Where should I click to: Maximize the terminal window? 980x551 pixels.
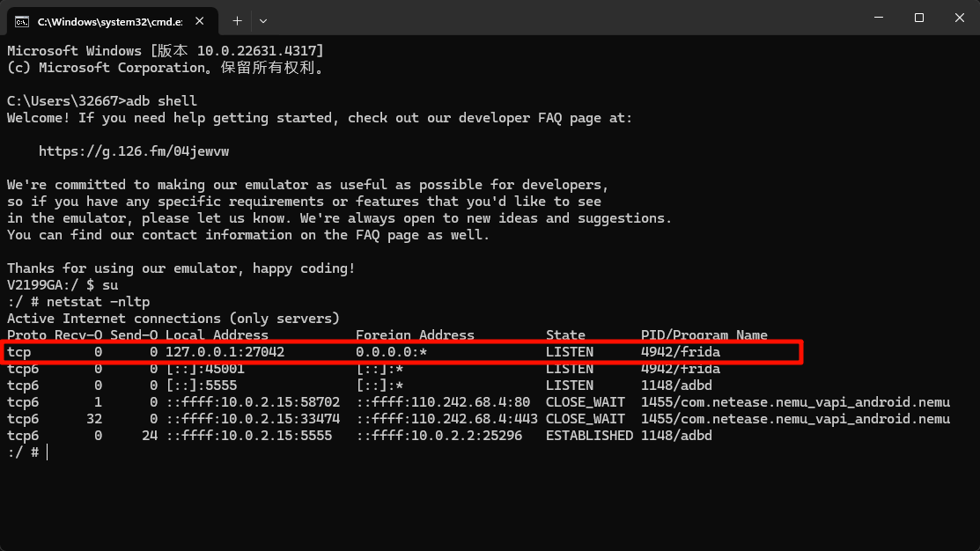tap(918, 18)
